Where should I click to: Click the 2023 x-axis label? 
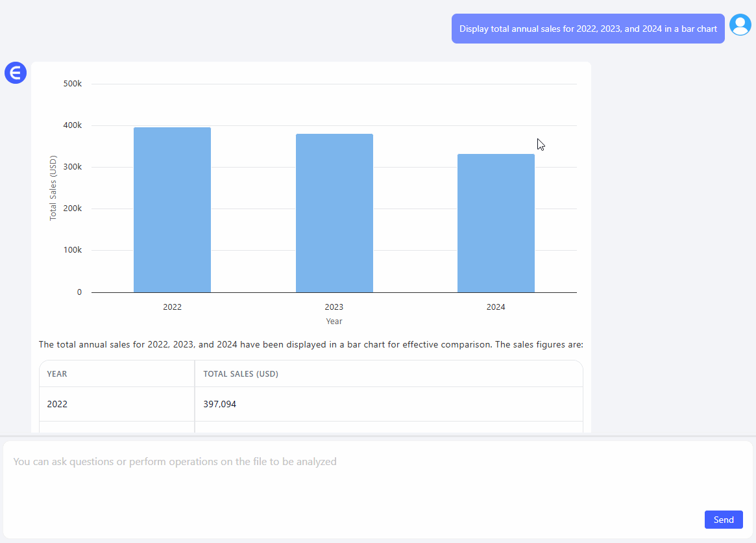coord(334,307)
